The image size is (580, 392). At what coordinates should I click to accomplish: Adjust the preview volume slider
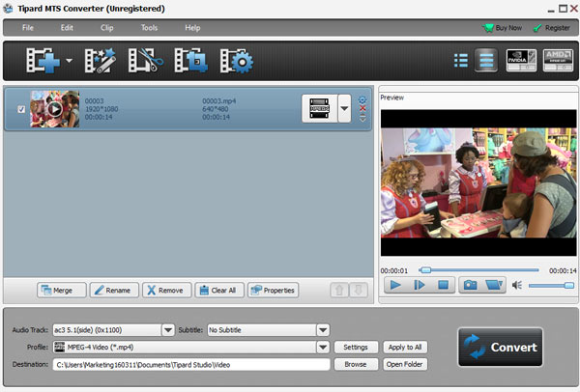pos(551,286)
